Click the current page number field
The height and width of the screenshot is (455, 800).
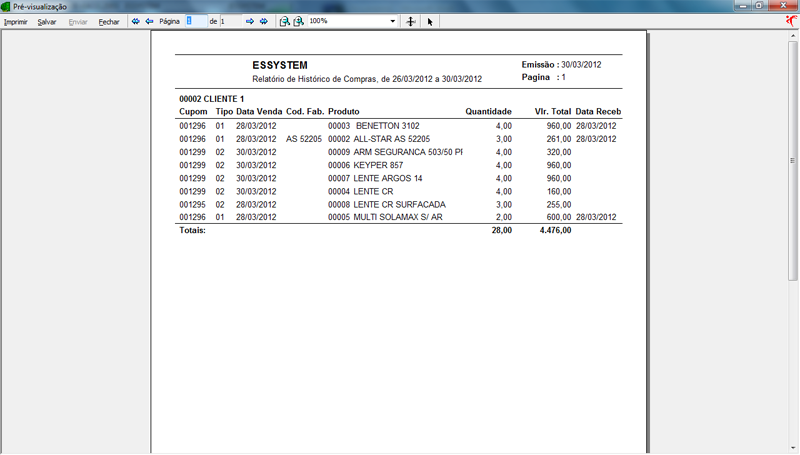point(196,21)
